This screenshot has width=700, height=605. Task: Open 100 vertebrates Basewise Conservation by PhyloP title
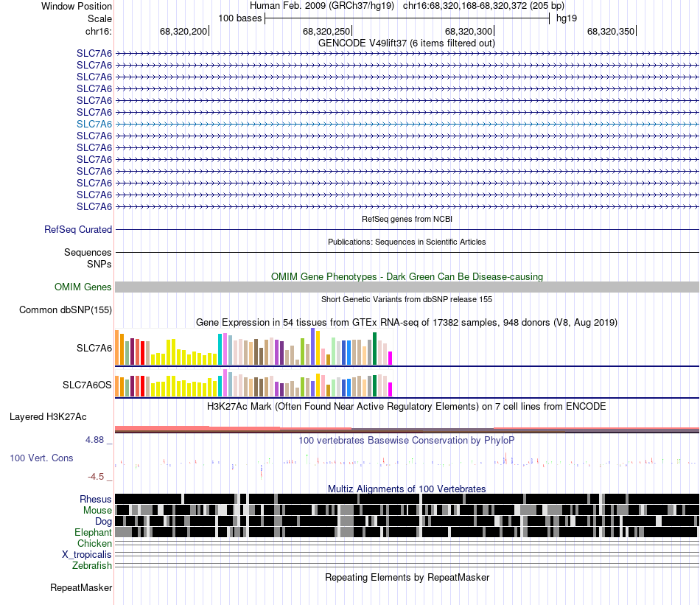click(x=407, y=440)
